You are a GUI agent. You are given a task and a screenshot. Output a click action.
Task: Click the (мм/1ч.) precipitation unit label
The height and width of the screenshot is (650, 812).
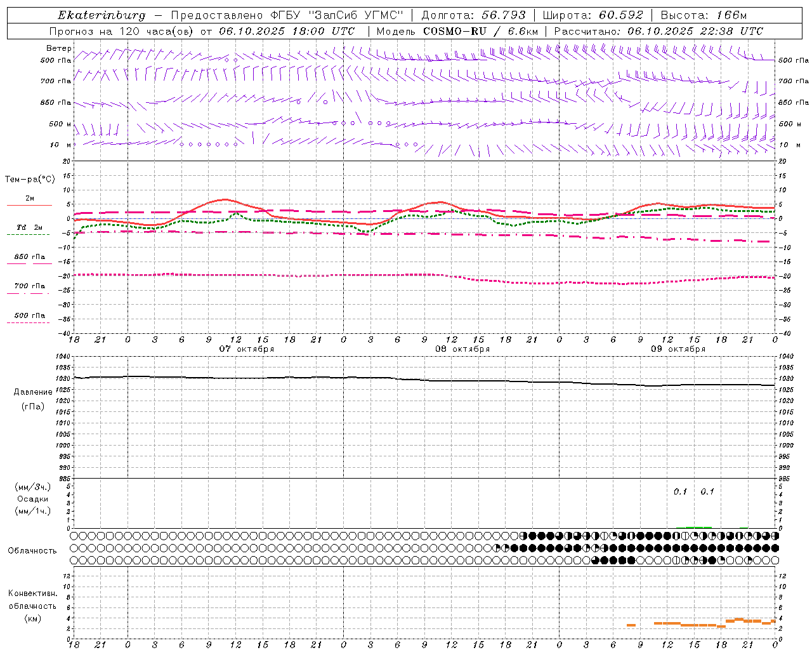pyautogui.click(x=33, y=511)
